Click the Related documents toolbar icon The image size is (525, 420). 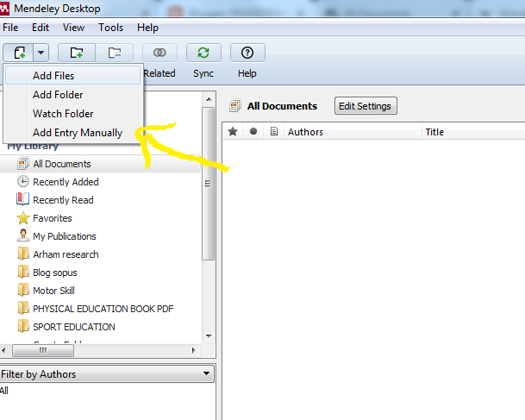(159, 53)
